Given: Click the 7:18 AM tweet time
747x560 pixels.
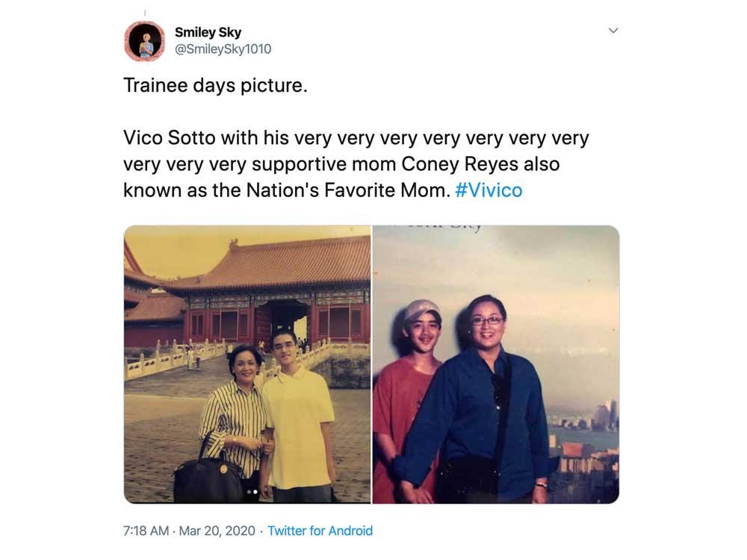Looking at the screenshot, I should [x=146, y=531].
